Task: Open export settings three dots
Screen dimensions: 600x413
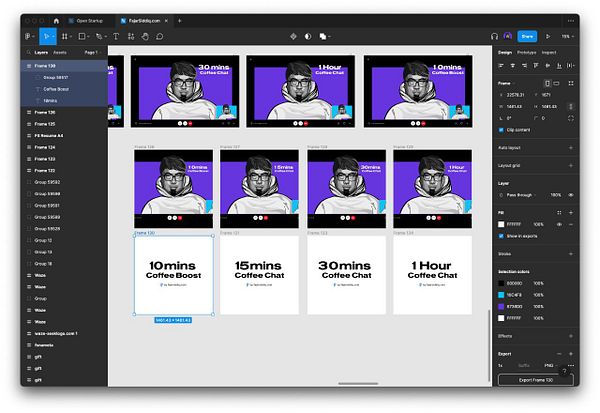Action: pos(571,366)
